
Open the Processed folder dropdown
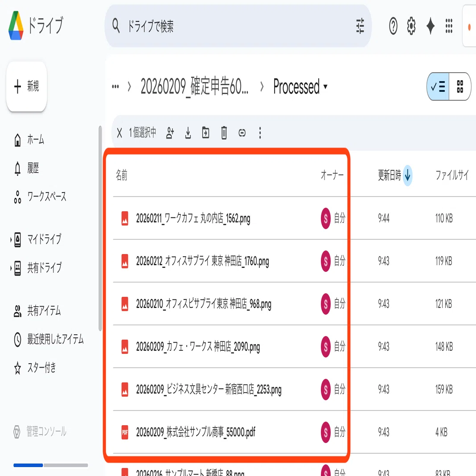click(300, 86)
